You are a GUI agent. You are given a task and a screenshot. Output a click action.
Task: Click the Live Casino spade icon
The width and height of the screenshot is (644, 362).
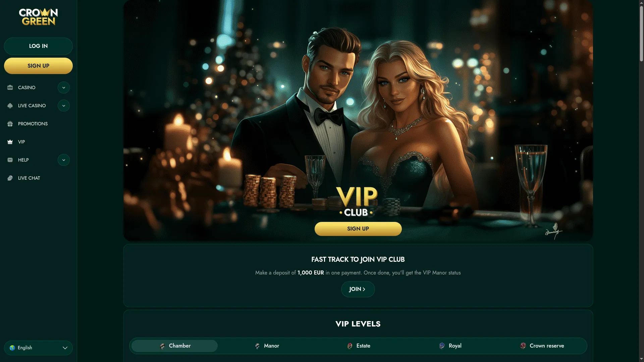coord(10,106)
